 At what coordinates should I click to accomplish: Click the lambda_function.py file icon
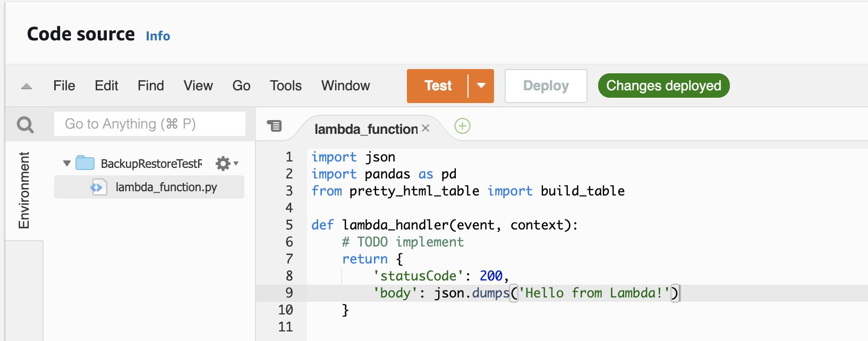click(97, 187)
